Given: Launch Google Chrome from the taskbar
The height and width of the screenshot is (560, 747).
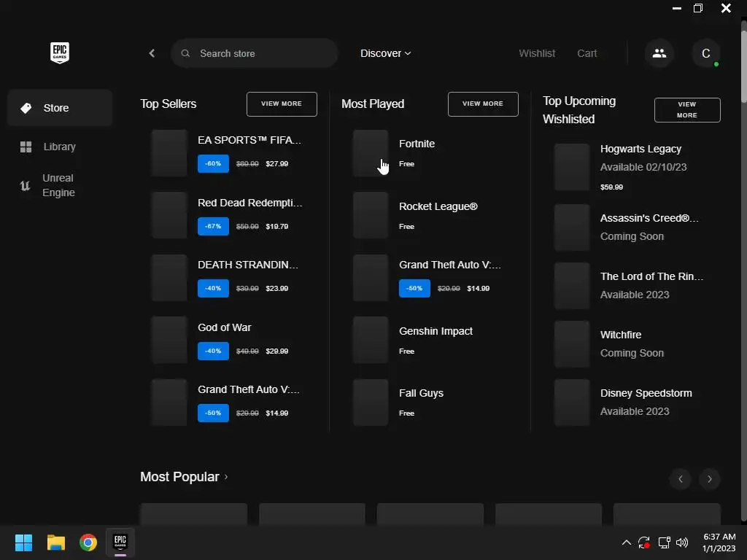Looking at the screenshot, I should [88, 542].
